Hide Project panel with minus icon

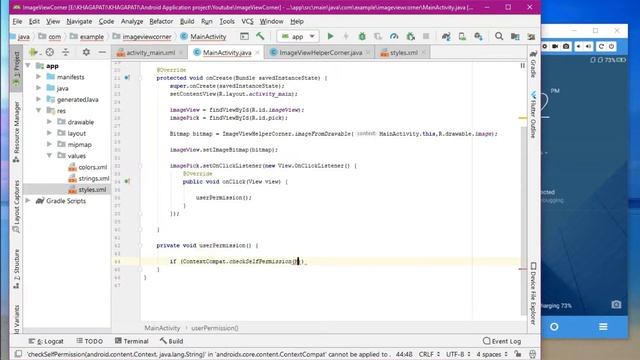pos(102,52)
